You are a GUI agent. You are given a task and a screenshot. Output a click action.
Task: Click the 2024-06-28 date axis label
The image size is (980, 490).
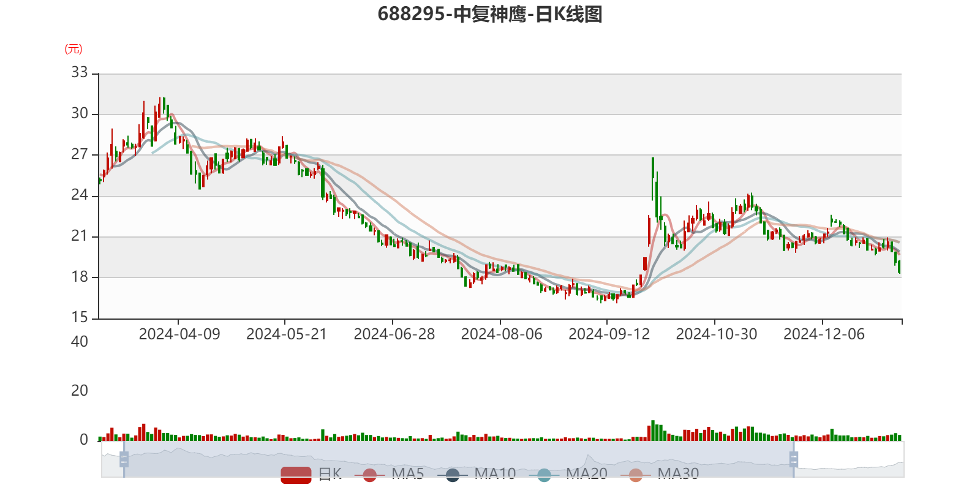pos(394,334)
